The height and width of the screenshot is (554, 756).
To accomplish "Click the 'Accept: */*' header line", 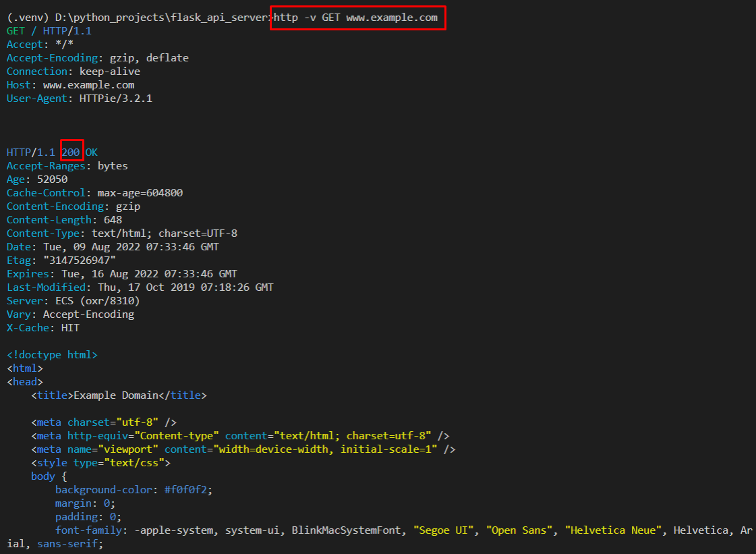I will [40, 45].
